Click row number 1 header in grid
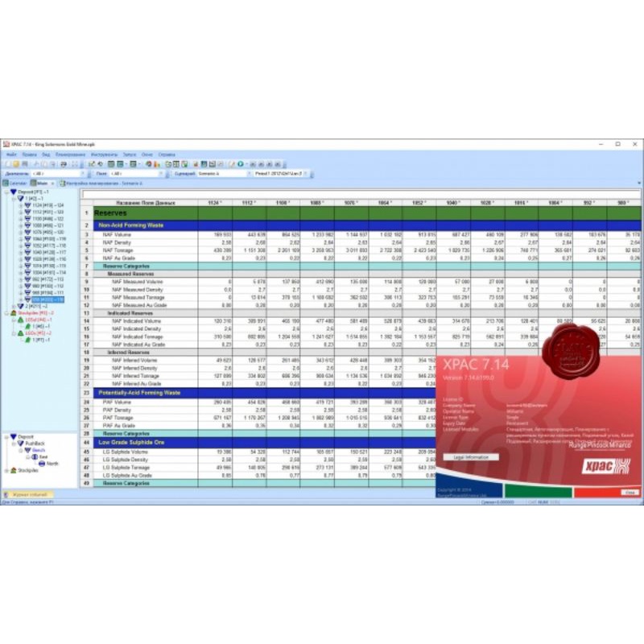Image resolution: width=644 pixels, height=644 pixels. [87, 213]
